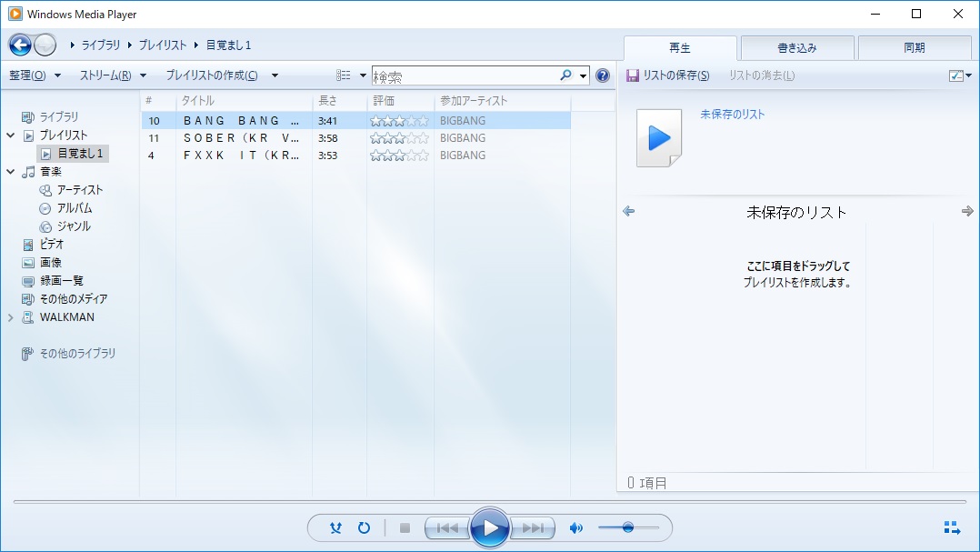980x552 pixels.
Task: Click プレイリスト in the breadcrumb
Action: (x=163, y=45)
